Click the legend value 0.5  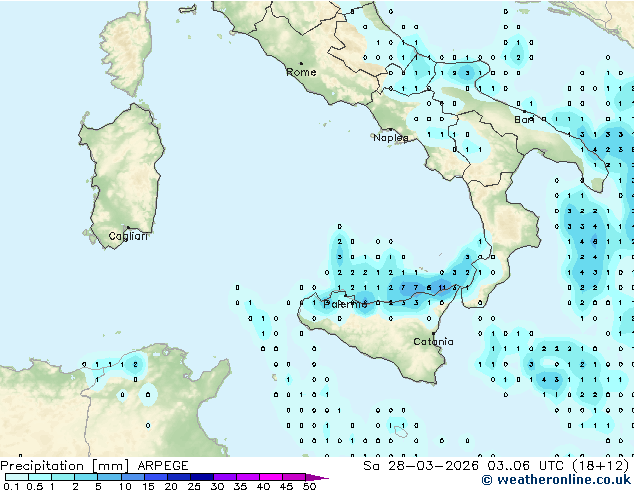pos(35,486)
